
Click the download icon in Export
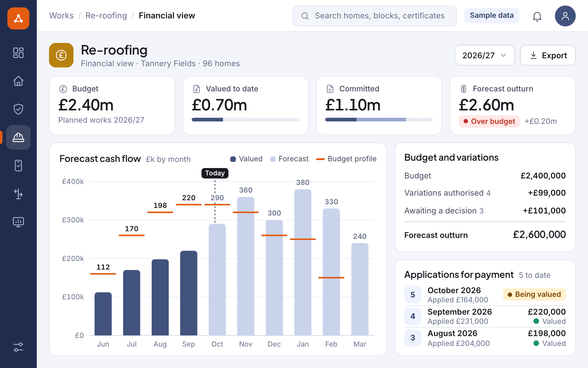(x=533, y=55)
